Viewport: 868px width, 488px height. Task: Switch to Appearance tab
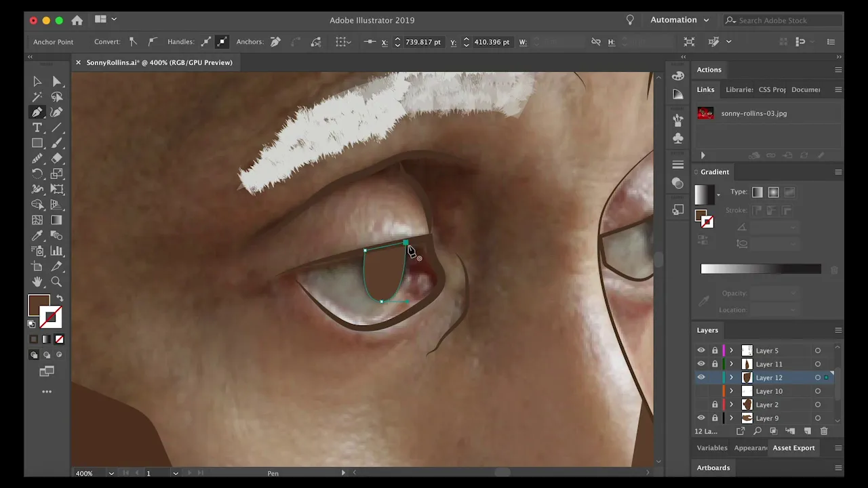coord(751,448)
